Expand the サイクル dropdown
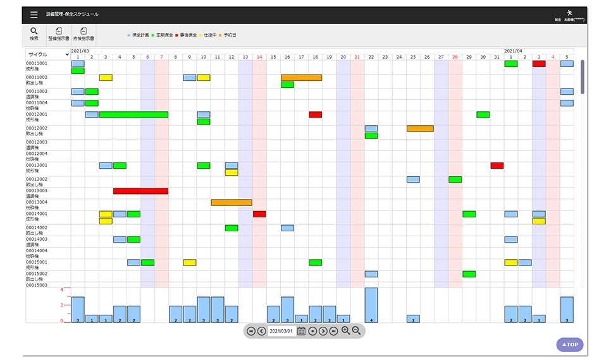The width and height of the screenshot is (611, 364). tap(48, 54)
